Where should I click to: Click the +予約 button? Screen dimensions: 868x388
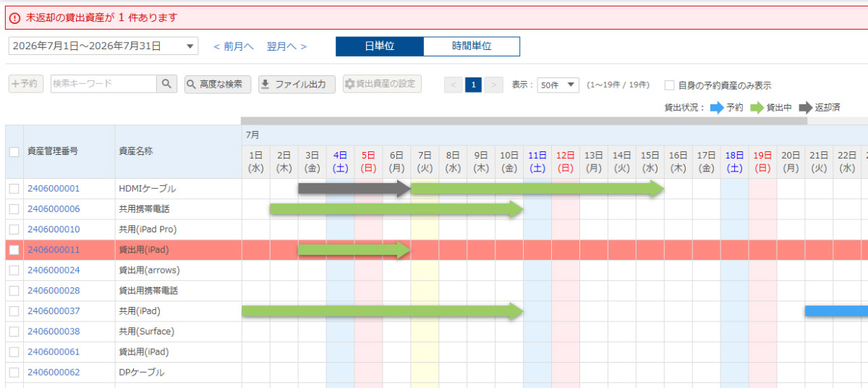pyautogui.click(x=26, y=84)
